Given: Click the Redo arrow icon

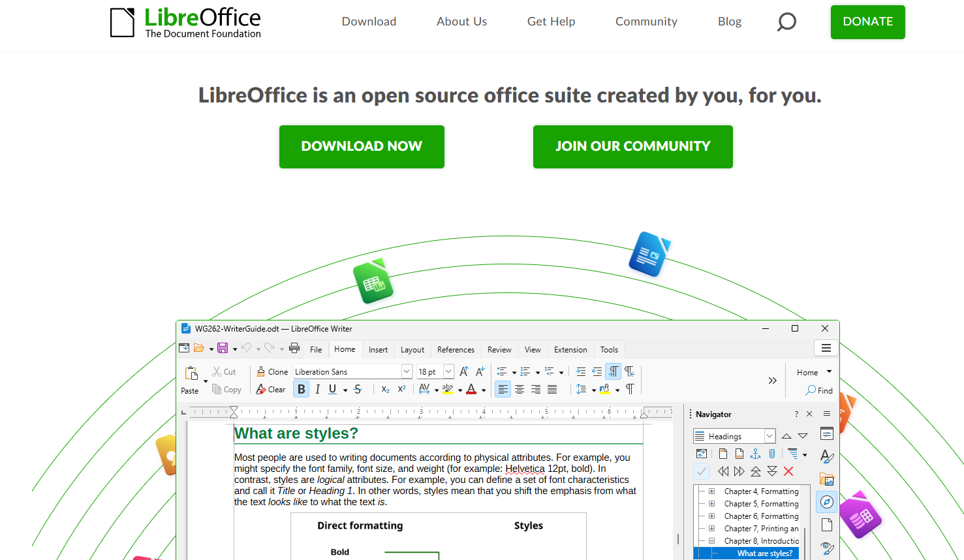Looking at the screenshot, I should (270, 349).
